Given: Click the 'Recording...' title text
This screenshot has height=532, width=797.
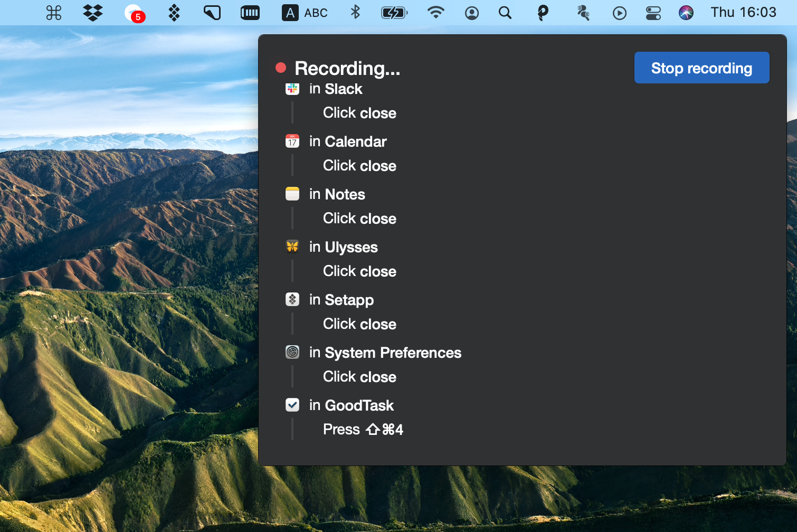Looking at the screenshot, I should pyautogui.click(x=347, y=68).
